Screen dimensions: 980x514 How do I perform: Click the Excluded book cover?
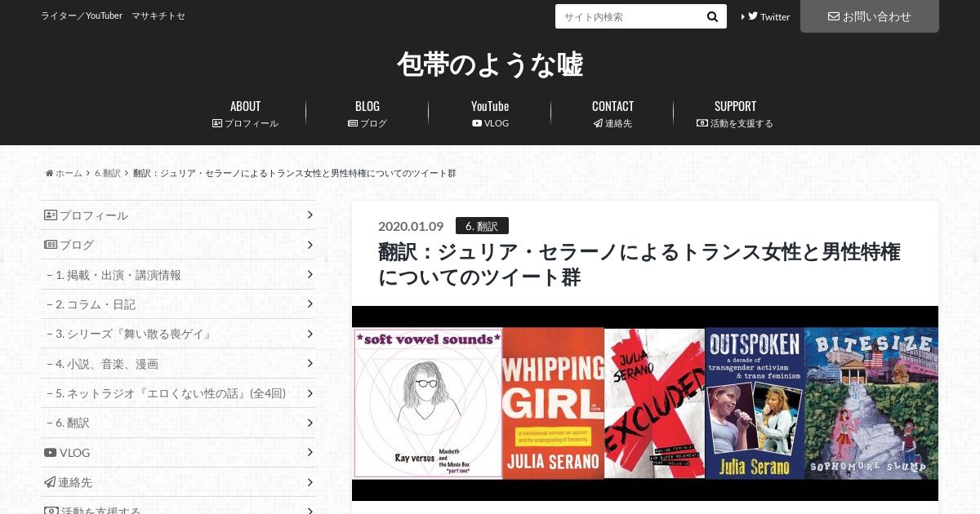tap(654, 403)
